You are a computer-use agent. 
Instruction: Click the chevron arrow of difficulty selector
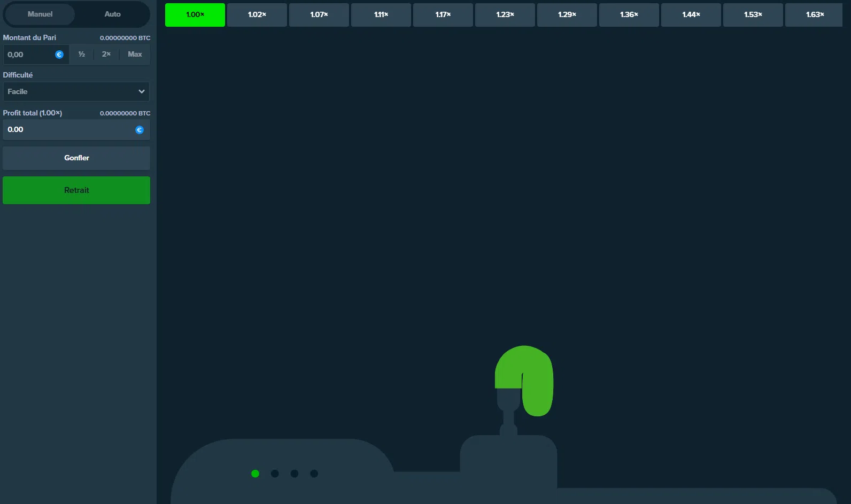coord(142,91)
